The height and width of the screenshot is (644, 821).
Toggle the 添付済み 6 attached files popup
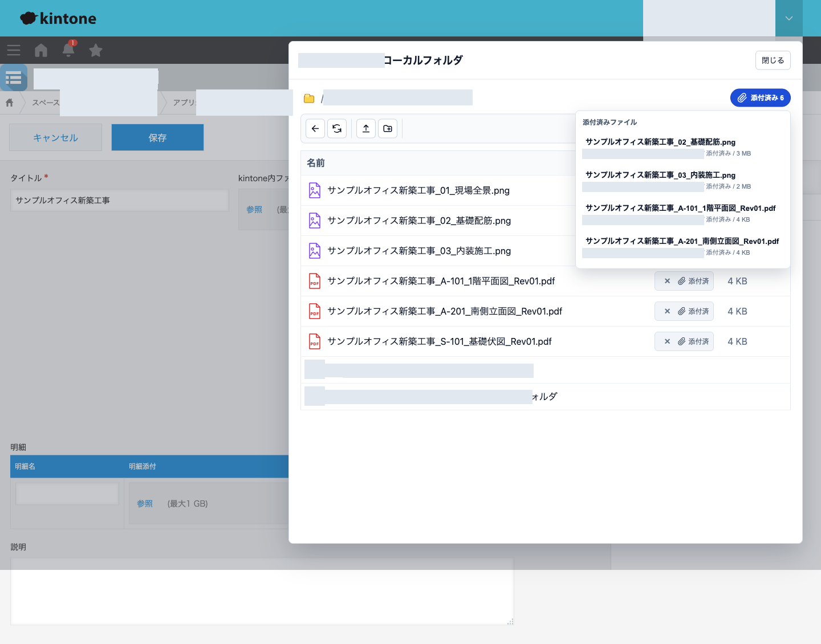[761, 98]
